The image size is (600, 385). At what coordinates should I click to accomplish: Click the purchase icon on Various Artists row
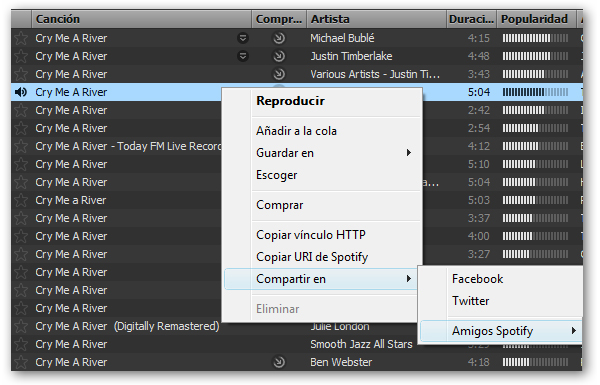[x=279, y=74]
